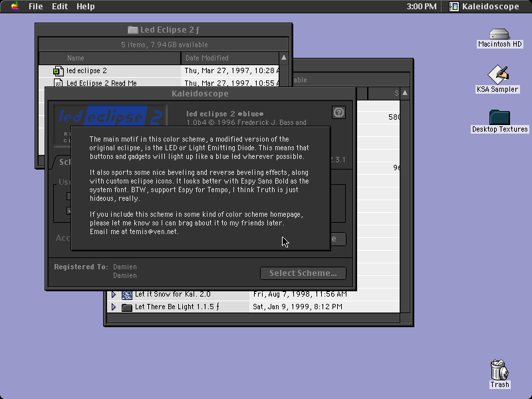Select the KSA Sampler desktop icon
The image size is (532, 399).
pos(497,74)
